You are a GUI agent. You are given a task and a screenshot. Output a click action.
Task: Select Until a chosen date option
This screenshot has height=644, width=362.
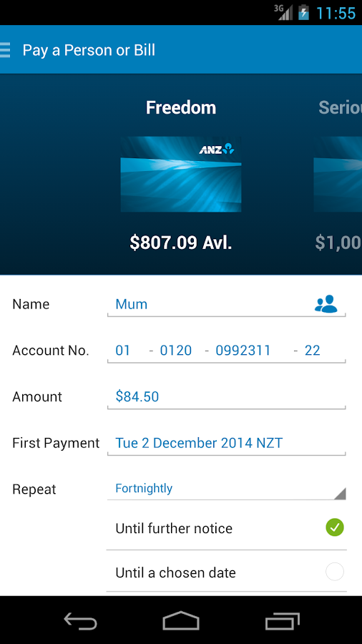click(x=227, y=572)
